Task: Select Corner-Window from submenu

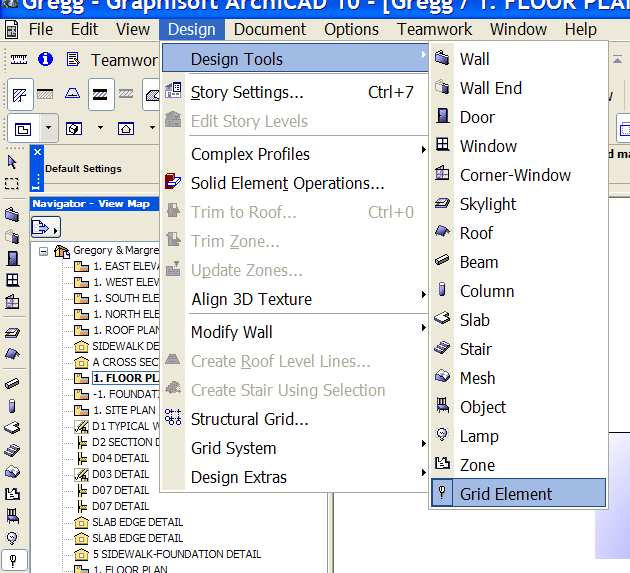Action: click(518, 175)
